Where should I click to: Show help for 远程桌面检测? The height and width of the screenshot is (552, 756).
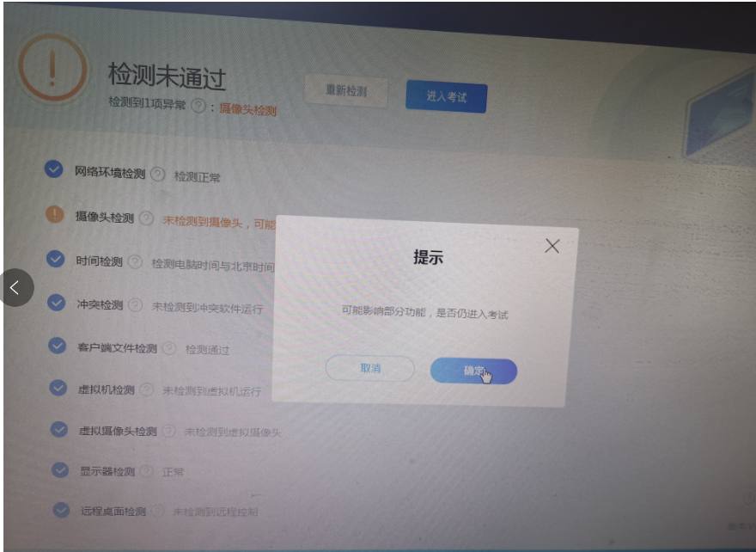point(157,511)
